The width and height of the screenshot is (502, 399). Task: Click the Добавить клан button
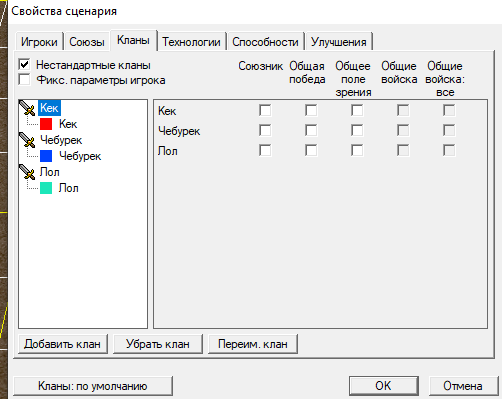tap(63, 344)
